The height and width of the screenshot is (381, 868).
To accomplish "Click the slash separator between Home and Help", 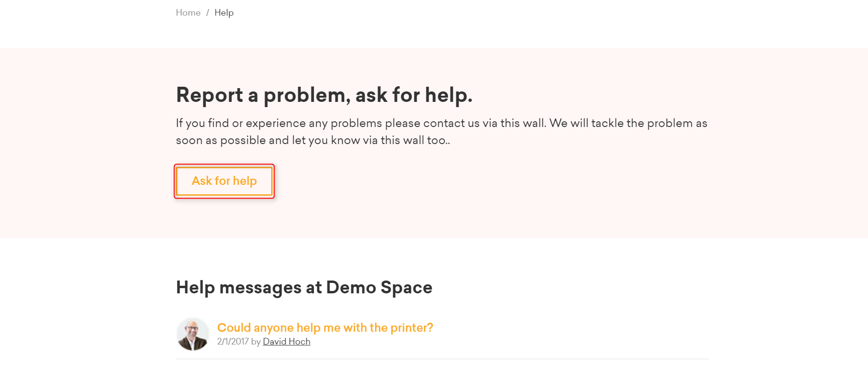I will coord(208,13).
